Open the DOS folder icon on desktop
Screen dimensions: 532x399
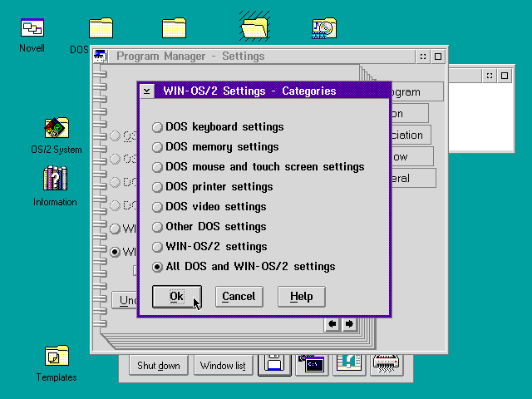[x=101, y=27]
